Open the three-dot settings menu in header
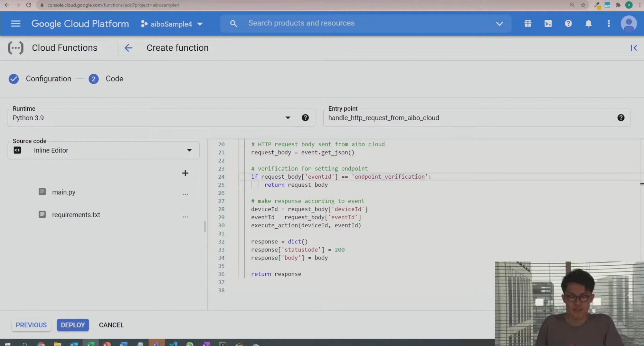 (609, 24)
